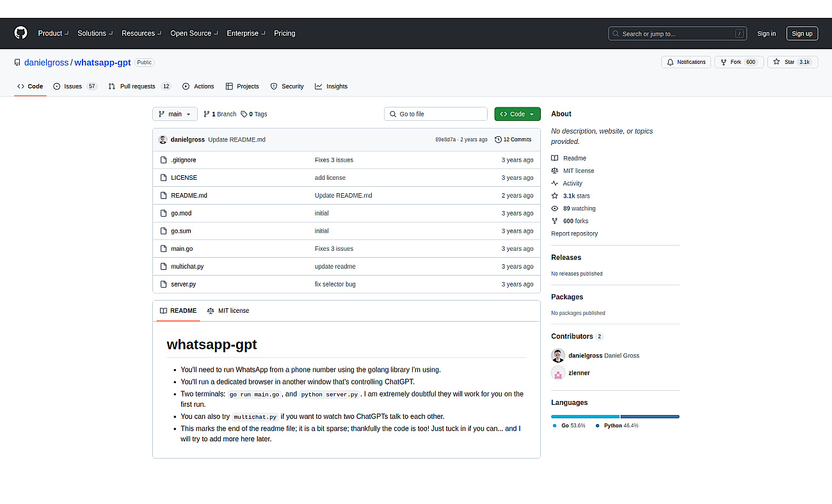Viewport: 832px width, 504px height.
Task: Expand the Open Source menu
Action: pyautogui.click(x=195, y=33)
